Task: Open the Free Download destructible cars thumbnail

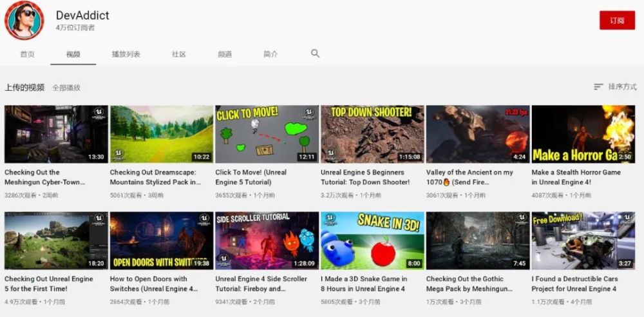Action: pyautogui.click(x=583, y=240)
